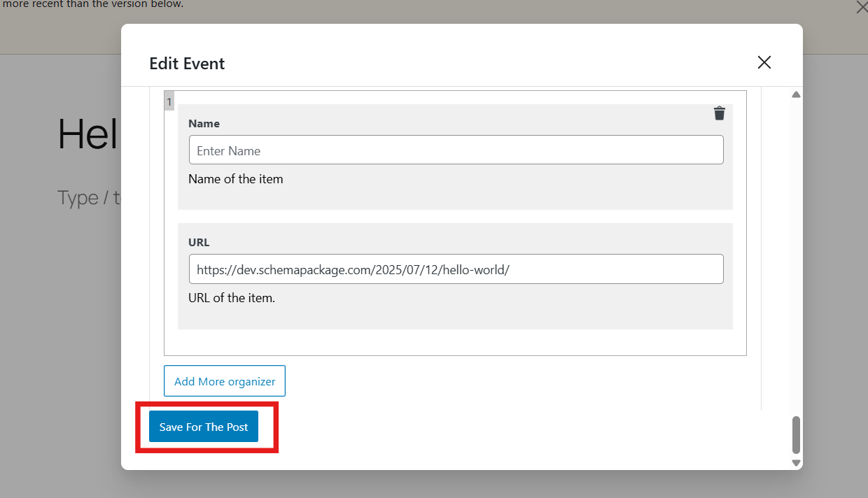The image size is (868, 498).
Task: Click the 'Name of the item' description text
Action: [236, 179]
